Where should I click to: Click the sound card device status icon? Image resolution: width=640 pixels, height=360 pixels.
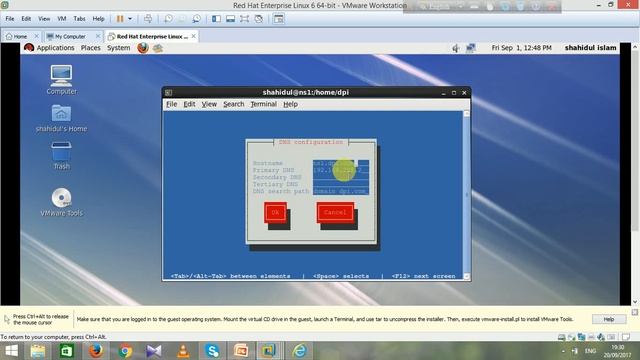click(601, 337)
